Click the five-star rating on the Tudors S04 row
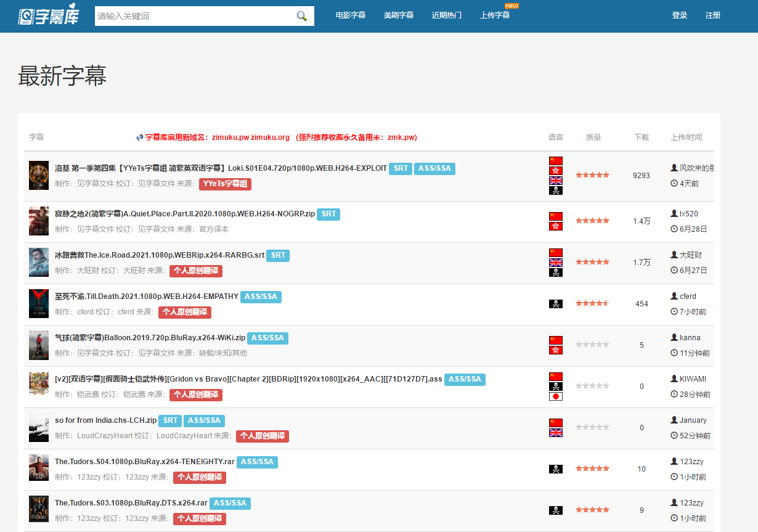 [x=592, y=468]
